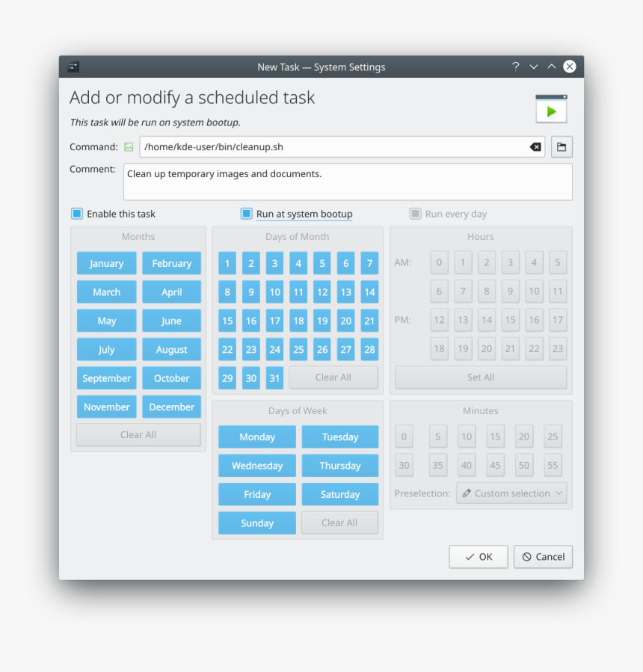Toggle the May month button
Image resolution: width=643 pixels, height=672 pixels.
tap(107, 321)
